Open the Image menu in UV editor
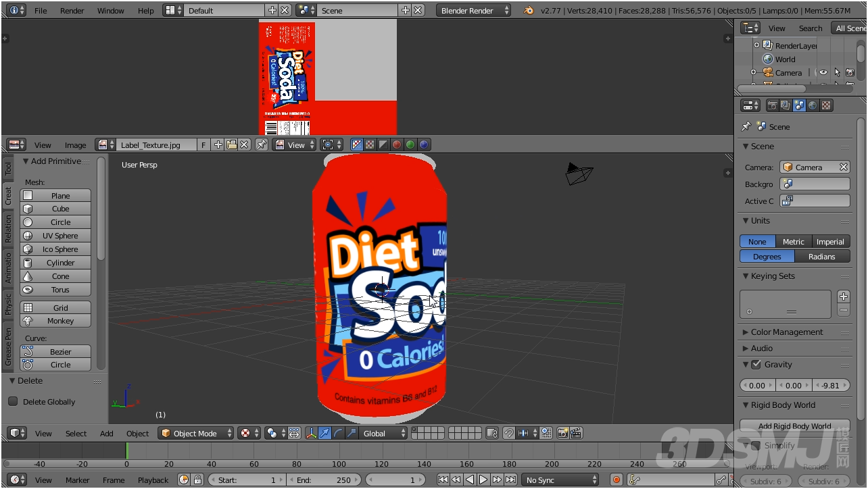 [75, 145]
